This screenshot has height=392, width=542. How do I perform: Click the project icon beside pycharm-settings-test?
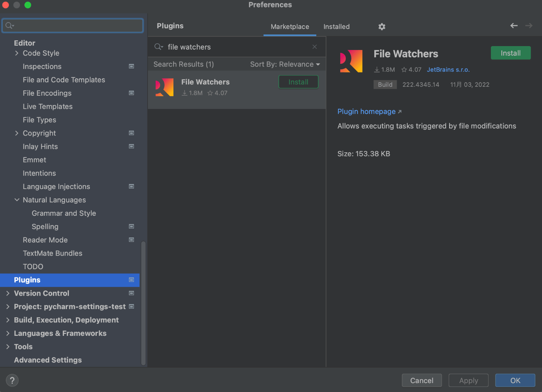[132, 306]
